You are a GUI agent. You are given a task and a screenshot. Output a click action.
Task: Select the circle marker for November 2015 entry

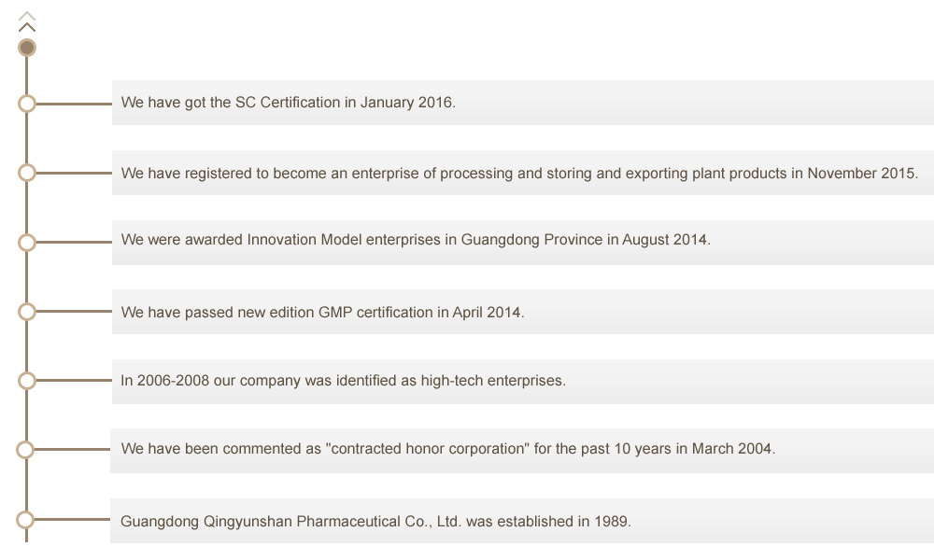(27, 173)
